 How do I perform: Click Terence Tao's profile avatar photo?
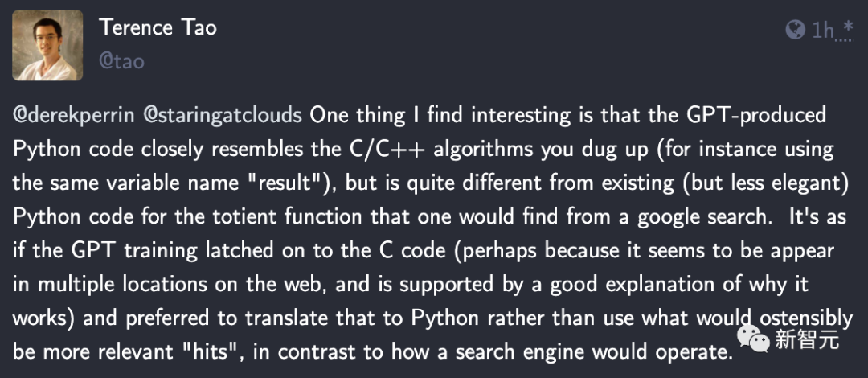(x=47, y=45)
